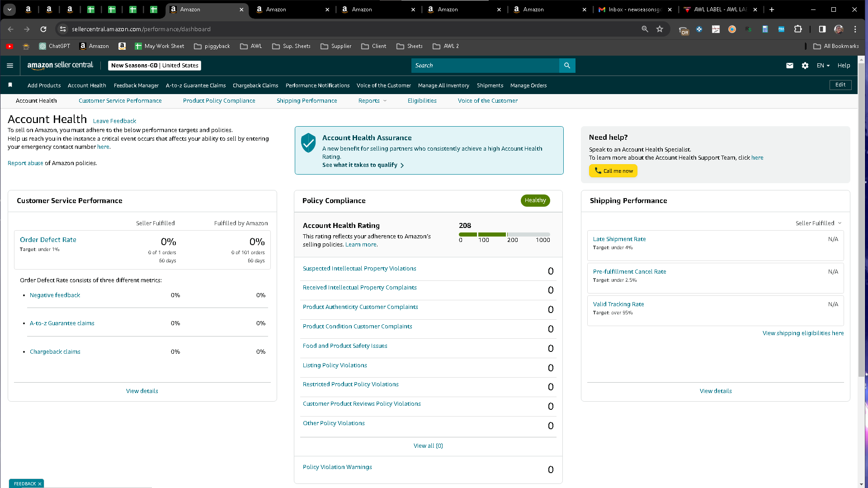Open the New Seasons-GD account switcher

tap(155, 66)
